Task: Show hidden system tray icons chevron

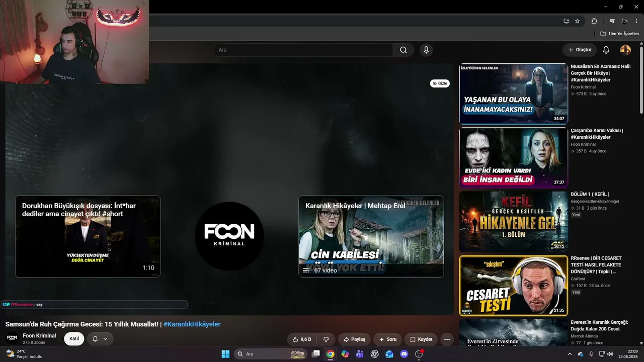Action: [x=570, y=354]
